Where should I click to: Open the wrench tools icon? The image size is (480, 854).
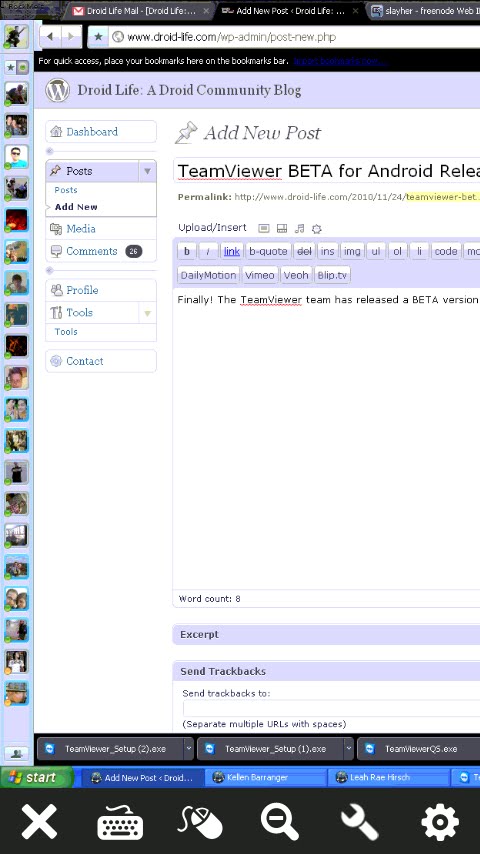[360, 822]
